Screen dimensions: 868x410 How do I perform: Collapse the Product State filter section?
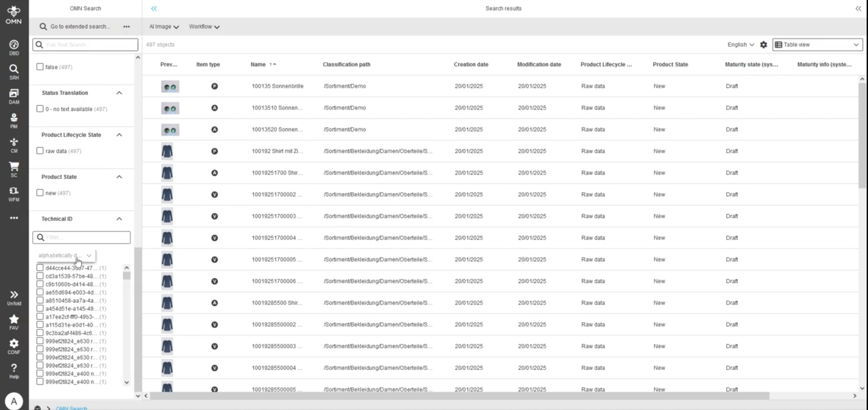[119, 177]
